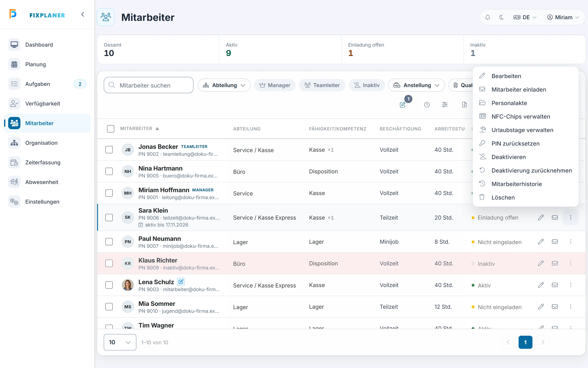Image resolution: width=588 pixels, height=368 pixels.
Task: Click the envelope invite icon for Paul Neumann
Action: 555,242
